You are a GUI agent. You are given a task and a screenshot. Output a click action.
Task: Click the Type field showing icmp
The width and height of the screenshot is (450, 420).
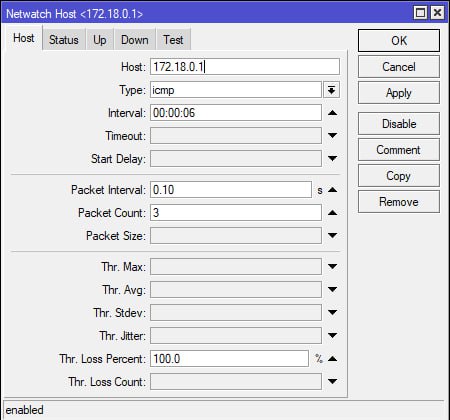pyautogui.click(x=236, y=90)
